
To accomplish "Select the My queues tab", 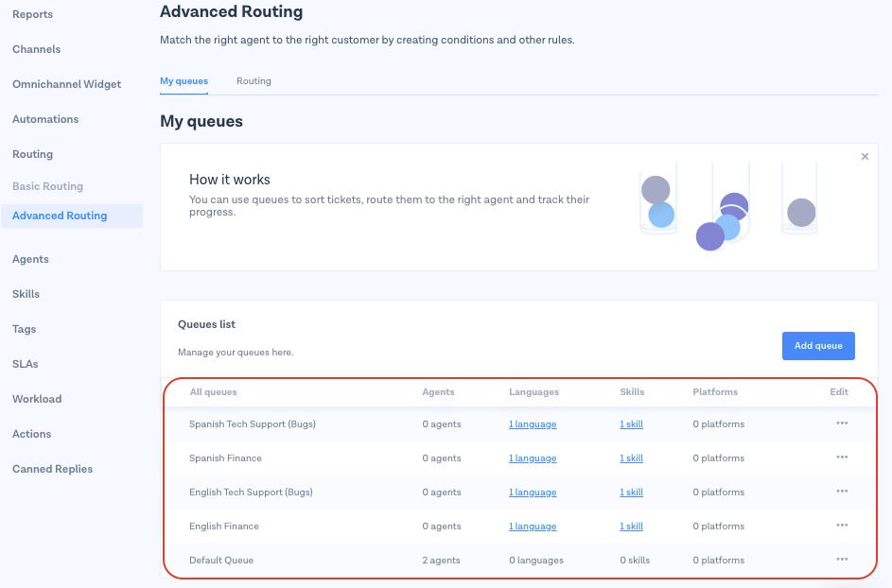I will tap(184, 81).
